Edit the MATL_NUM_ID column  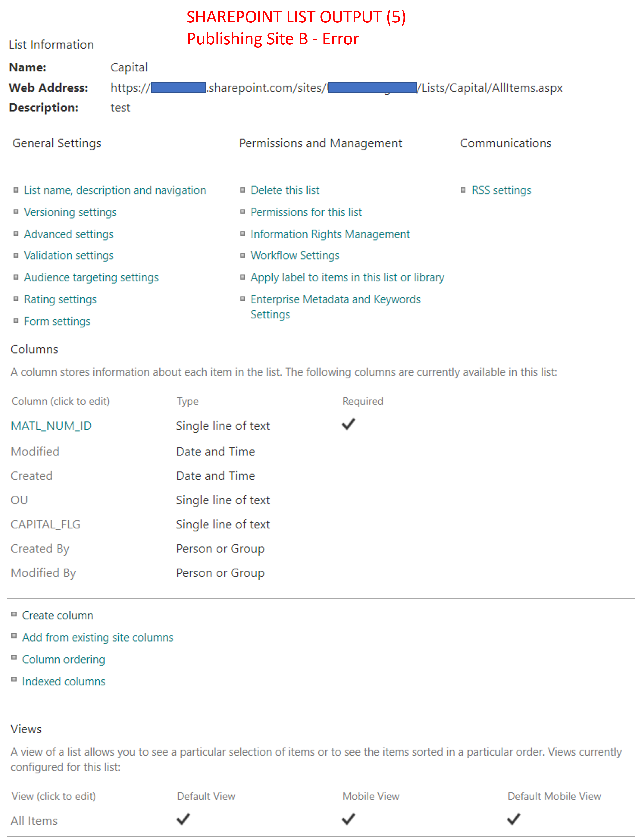tap(51, 426)
